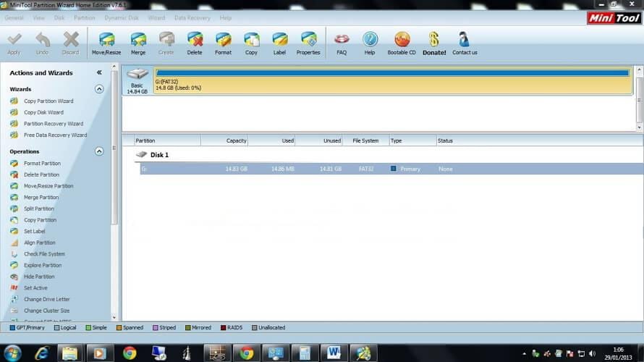The image size is (644, 362).
Task: Choose Align Partition operation
Action: (x=39, y=243)
